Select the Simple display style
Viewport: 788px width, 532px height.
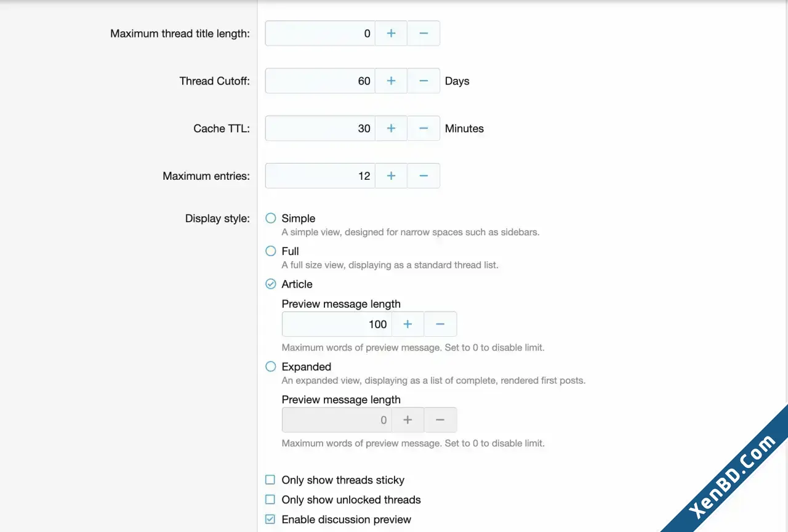[270, 218]
